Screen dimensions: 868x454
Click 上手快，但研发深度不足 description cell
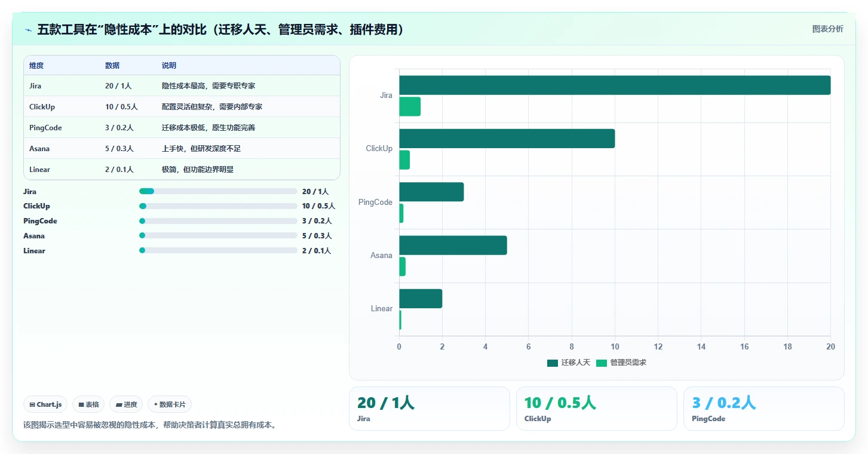pos(201,149)
